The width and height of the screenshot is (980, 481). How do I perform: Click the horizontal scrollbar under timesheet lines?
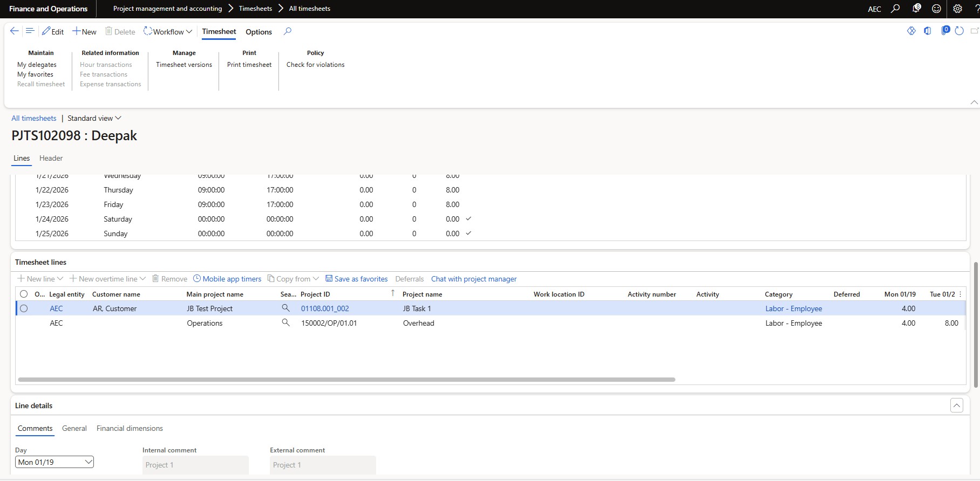[x=346, y=380]
